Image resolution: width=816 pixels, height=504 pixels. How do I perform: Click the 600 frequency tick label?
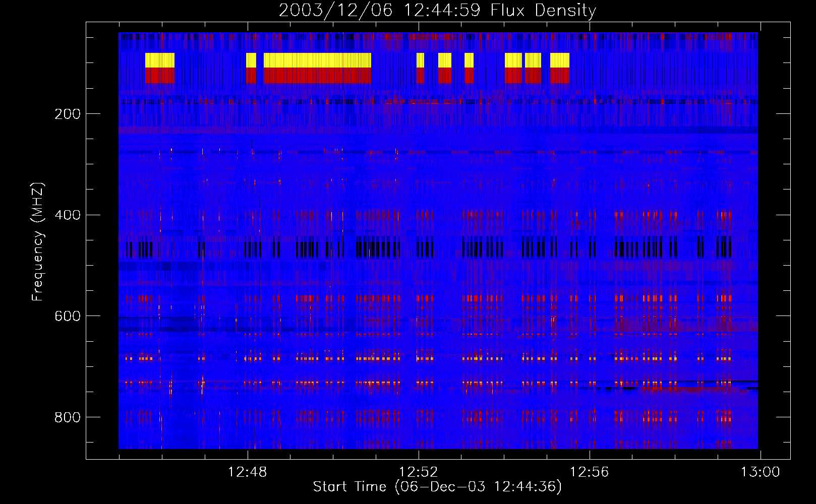coord(68,316)
